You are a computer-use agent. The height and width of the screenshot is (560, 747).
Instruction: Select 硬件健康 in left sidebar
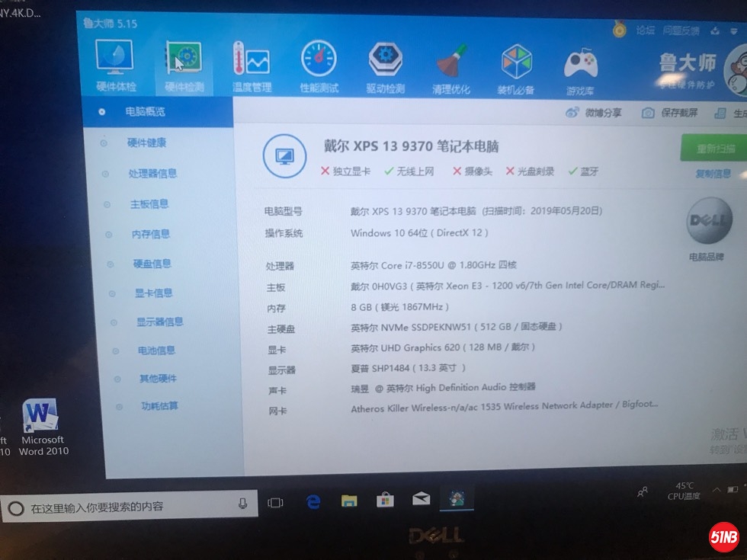tap(146, 142)
